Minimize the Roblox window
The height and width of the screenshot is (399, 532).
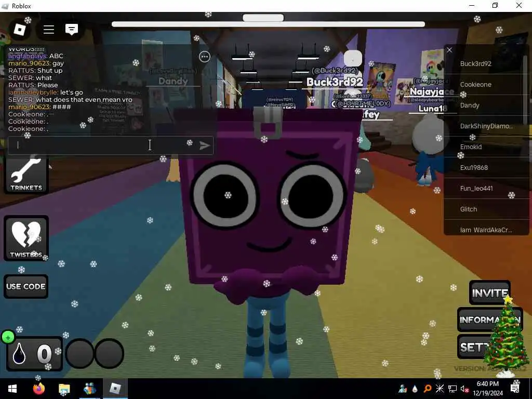point(472,5)
